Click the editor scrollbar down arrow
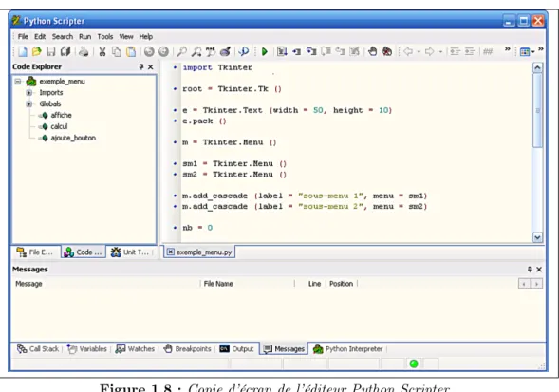 pyautogui.click(x=537, y=237)
